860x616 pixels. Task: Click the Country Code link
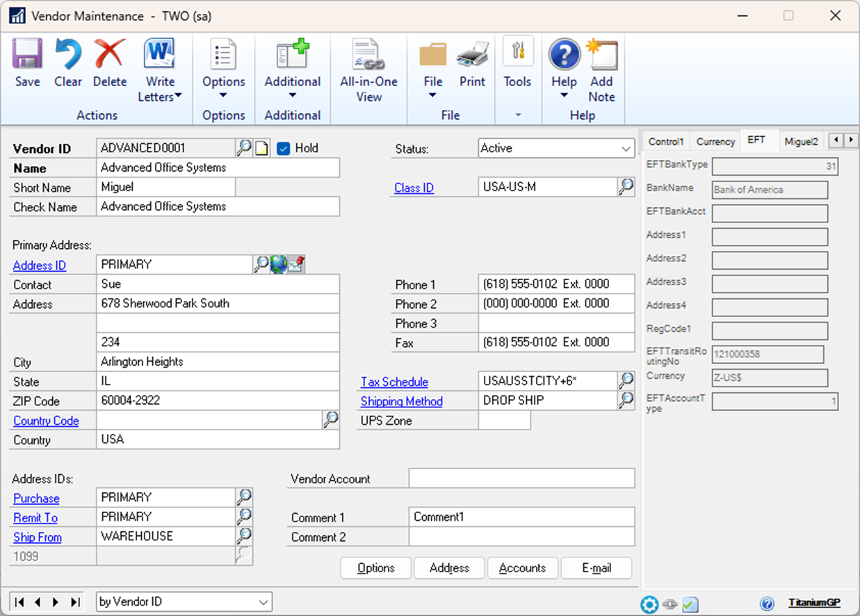(46, 421)
